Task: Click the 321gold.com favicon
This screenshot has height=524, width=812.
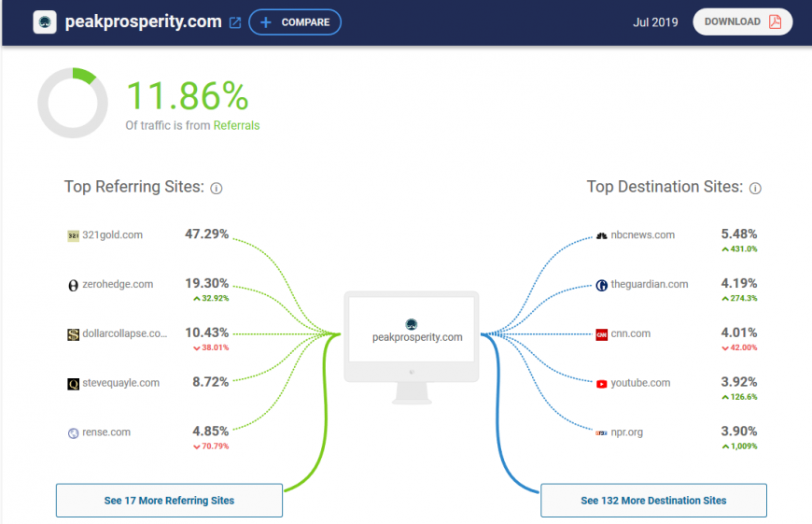Action: (x=74, y=235)
